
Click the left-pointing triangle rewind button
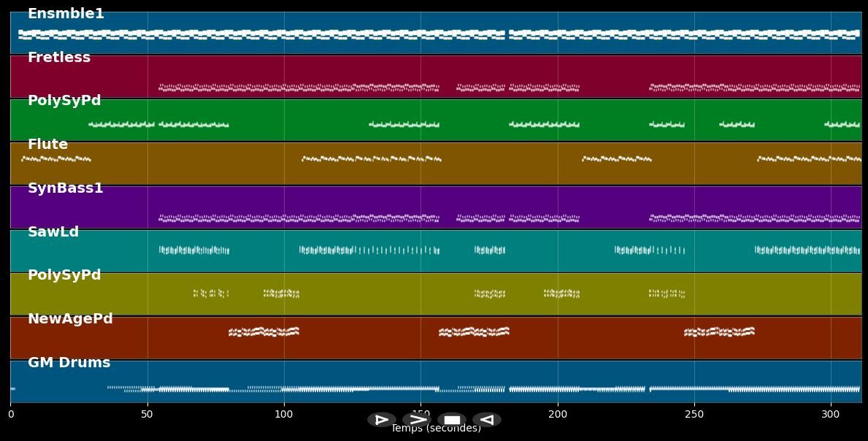pos(486,420)
